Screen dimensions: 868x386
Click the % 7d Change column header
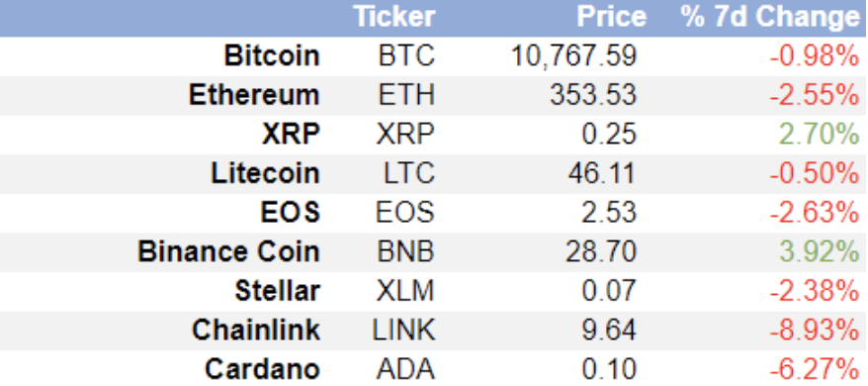pyautogui.click(x=770, y=18)
